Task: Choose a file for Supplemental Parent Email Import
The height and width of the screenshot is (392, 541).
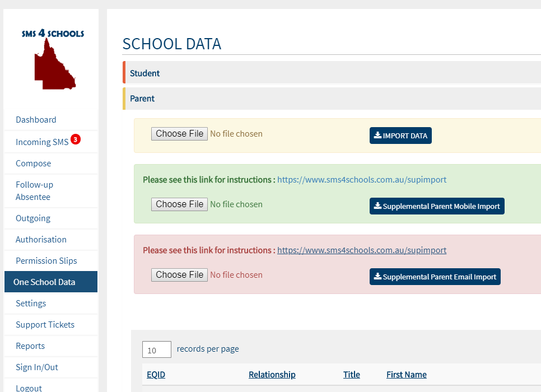Action: coord(179,274)
